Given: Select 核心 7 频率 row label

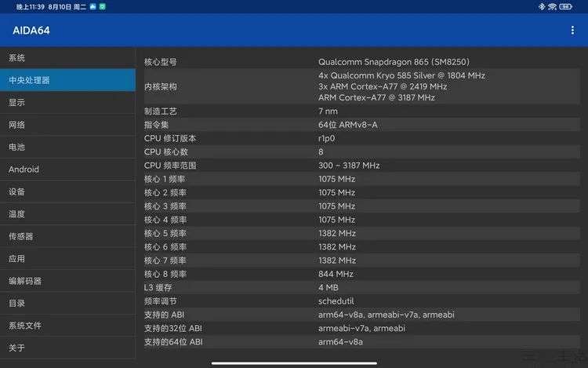Looking at the screenshot, I should click(165, 261).
